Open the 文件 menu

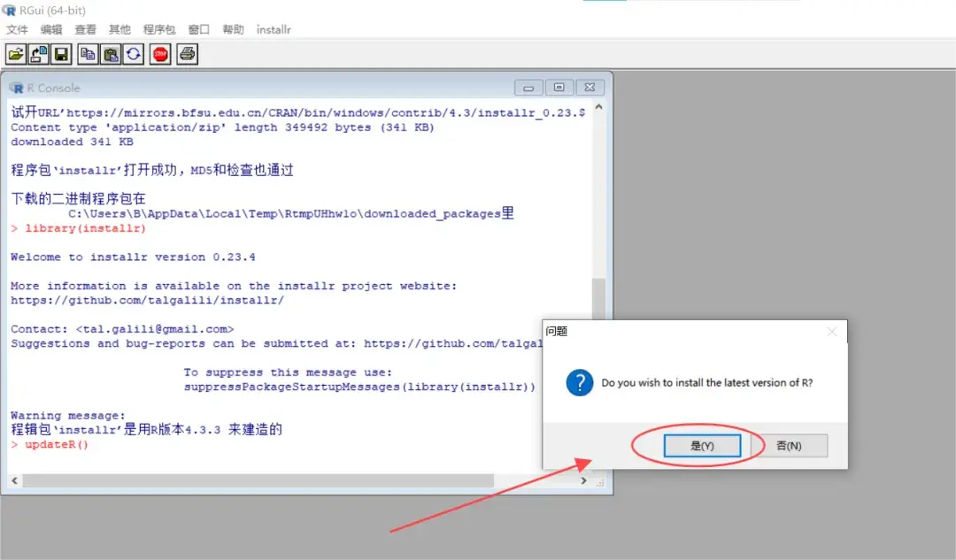pyautogui.click(x=17, y=29)
